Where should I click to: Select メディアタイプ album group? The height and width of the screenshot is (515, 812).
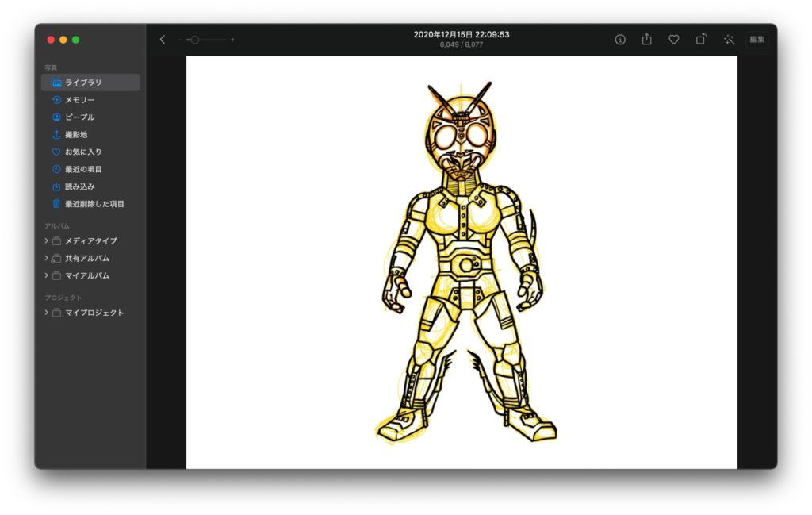click(x=90, y=240)
